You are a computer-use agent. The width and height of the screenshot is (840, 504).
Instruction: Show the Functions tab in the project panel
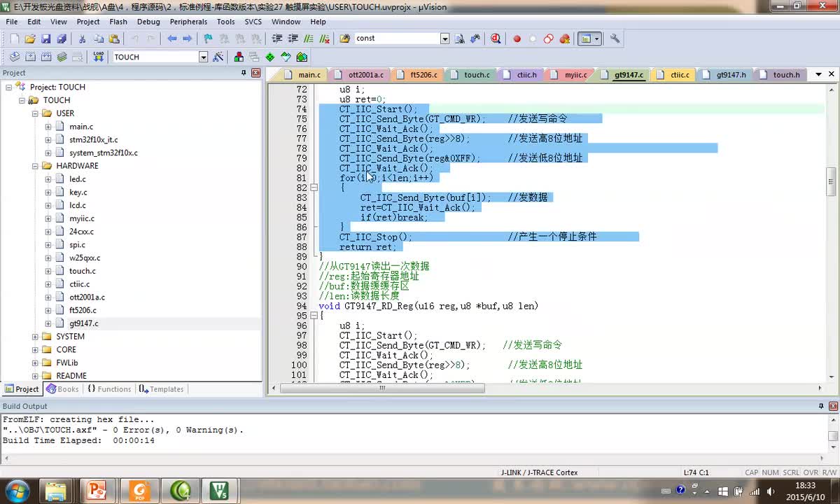coord(108,389)
